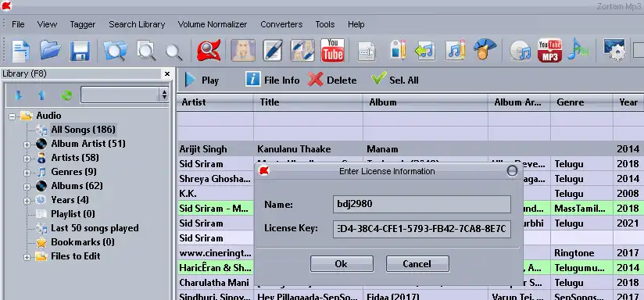Click the CD with music note icon
This screenshot has height=300, width=644.
[x=521, y=52]
